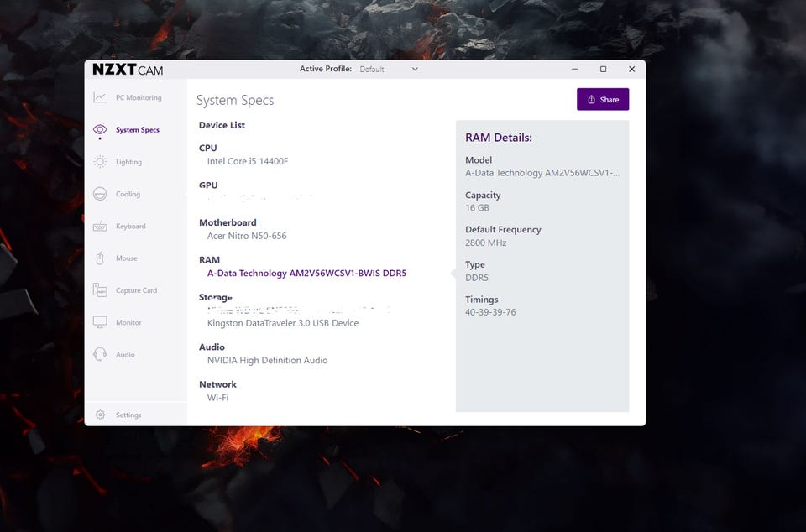Select Kingston DataTraveler 3.0 USB Device

pyautogui.click(x=283, y=323)
